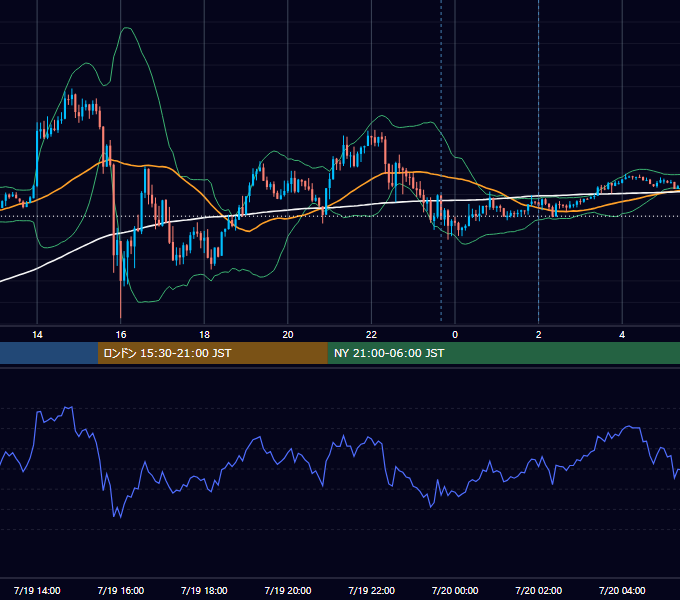Click the London 15:30-21:00 JST session bar
This screenshot has width=680, height=600.
[212, 353]
